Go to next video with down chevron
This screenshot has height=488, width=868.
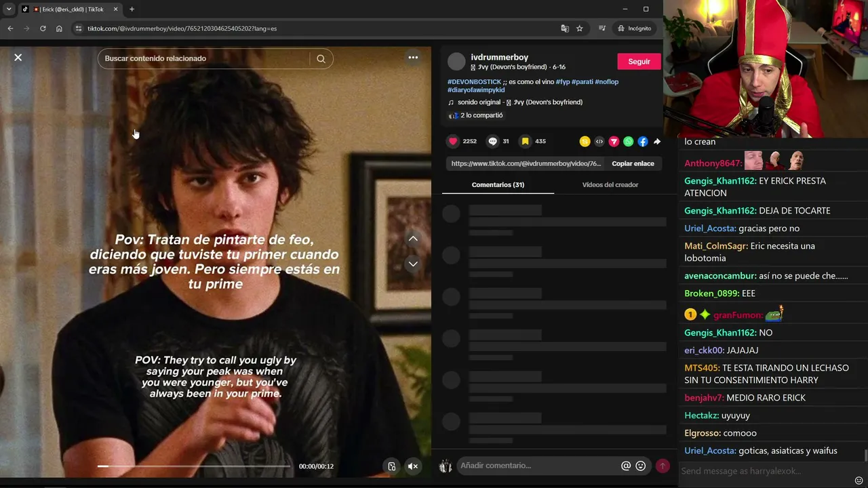(x=413, y=264)
